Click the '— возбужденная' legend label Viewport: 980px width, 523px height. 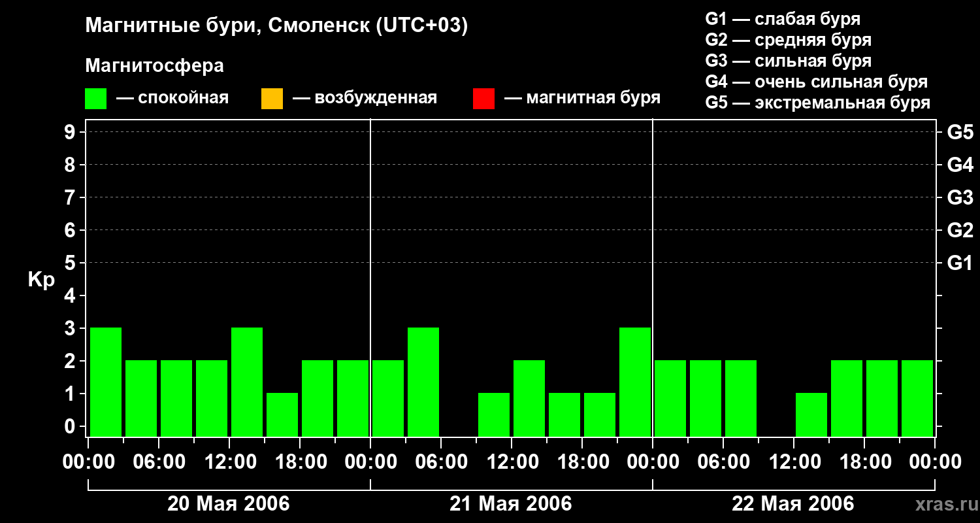click(365, 98)
